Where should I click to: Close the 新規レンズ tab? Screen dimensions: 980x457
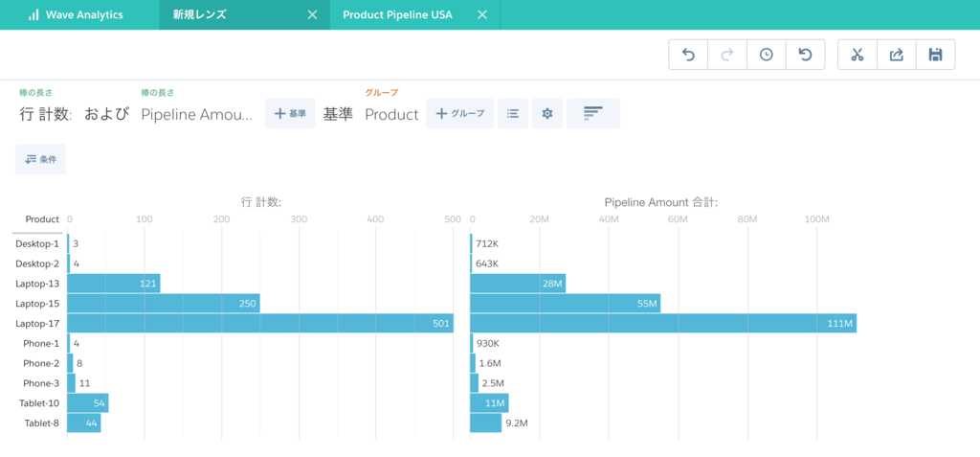click(312, 14)
